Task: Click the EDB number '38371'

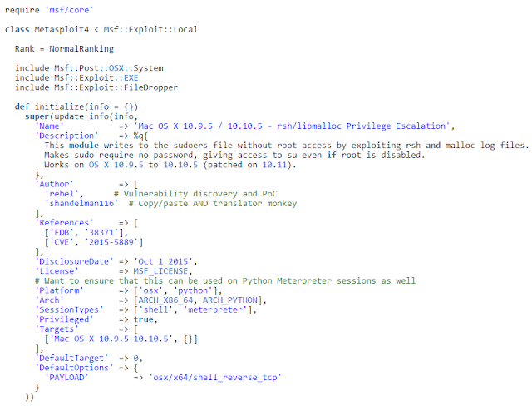Action: point(101,232)
